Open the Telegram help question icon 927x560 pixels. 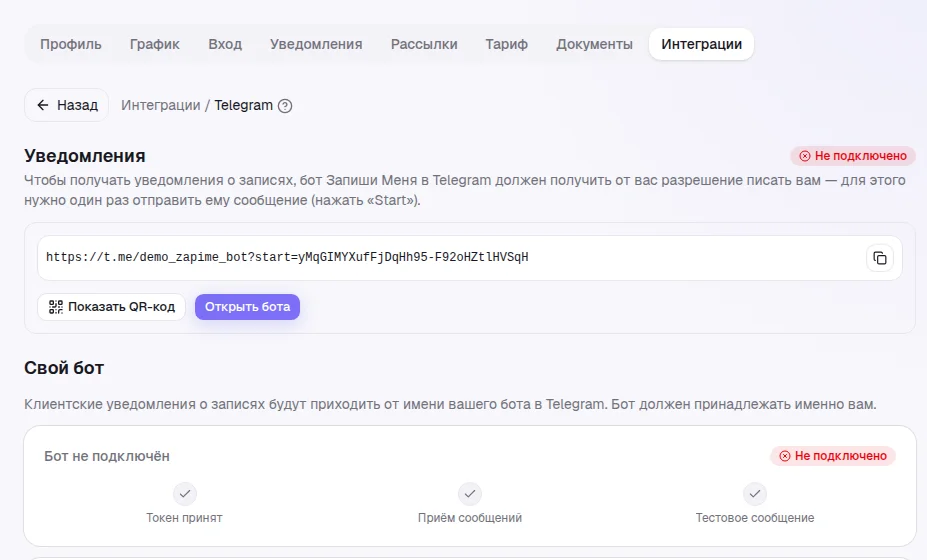[x=285, y=106]
